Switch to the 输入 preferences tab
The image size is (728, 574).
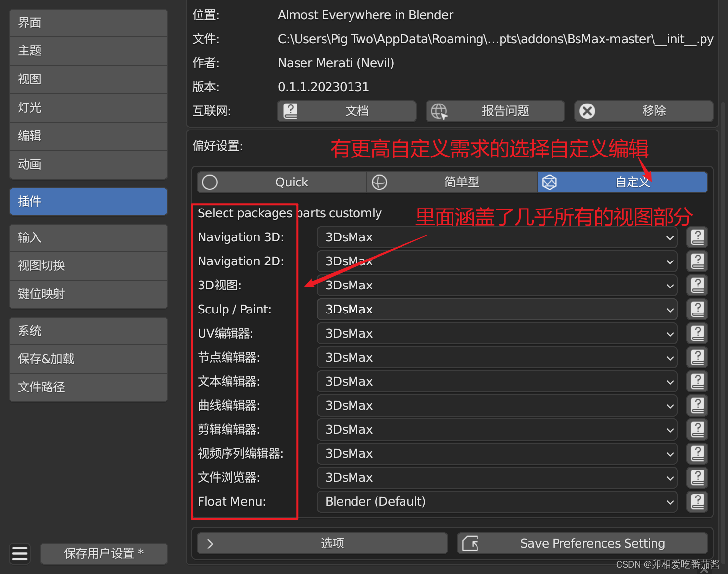88,237
